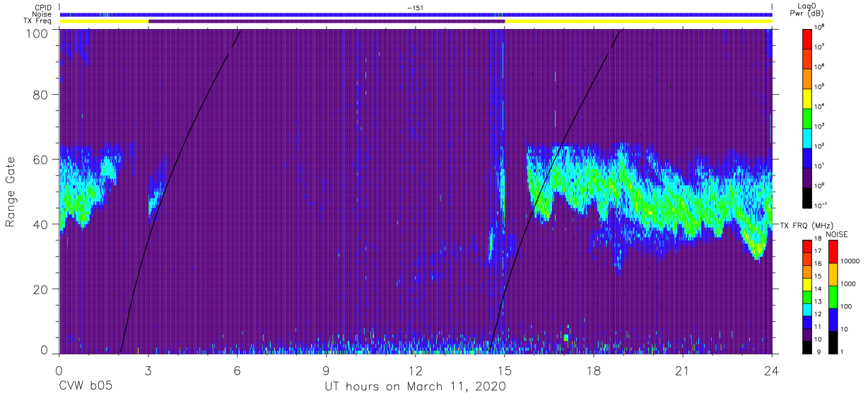Click the UT hours on March 11, 2020 label
Viewport: 868px width, 401px height.
[x=415, y=387]
